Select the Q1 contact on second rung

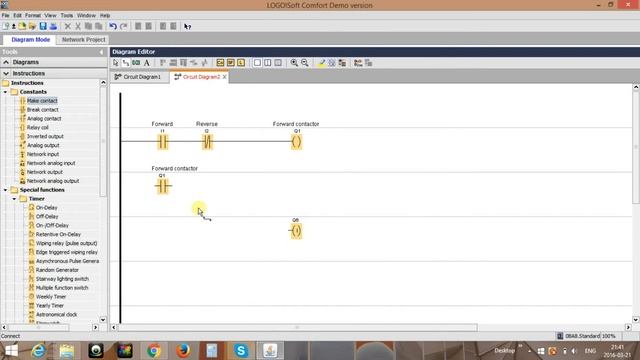[163, 187]
